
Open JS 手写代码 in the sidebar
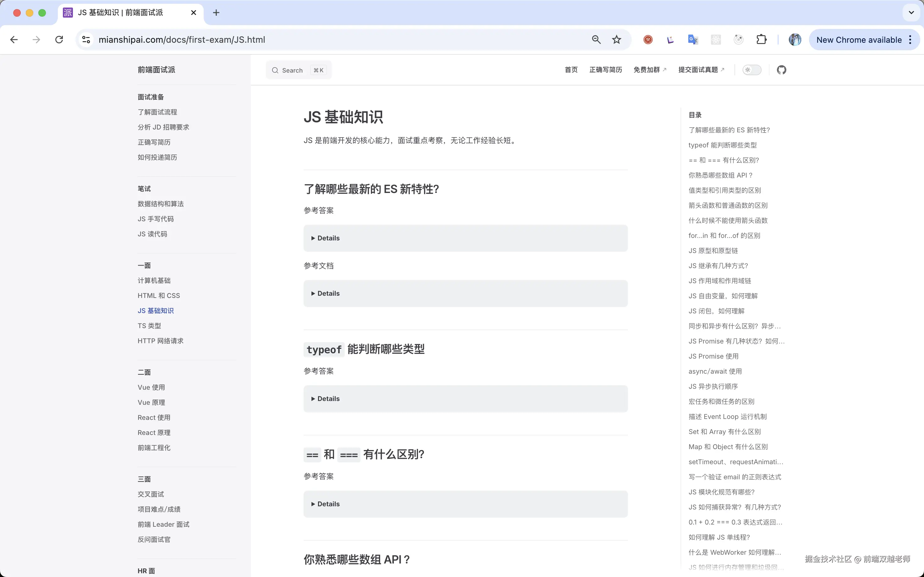pos(155,219)
